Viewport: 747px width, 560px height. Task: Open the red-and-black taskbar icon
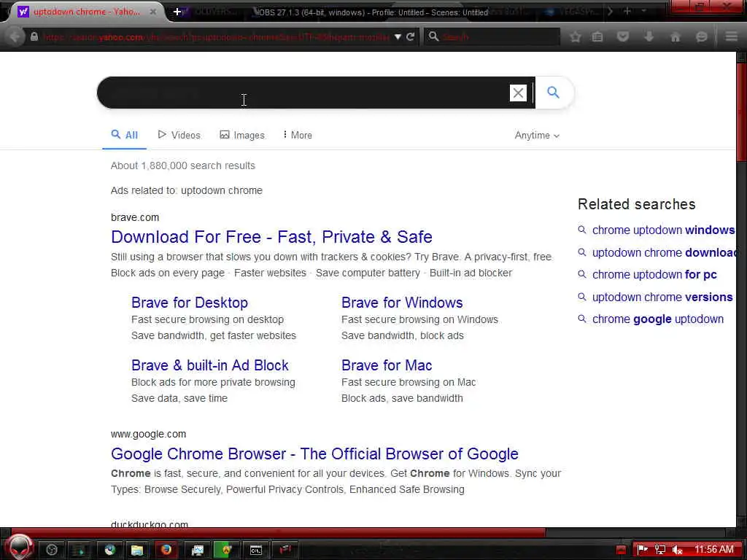click(x=285, y=550)
